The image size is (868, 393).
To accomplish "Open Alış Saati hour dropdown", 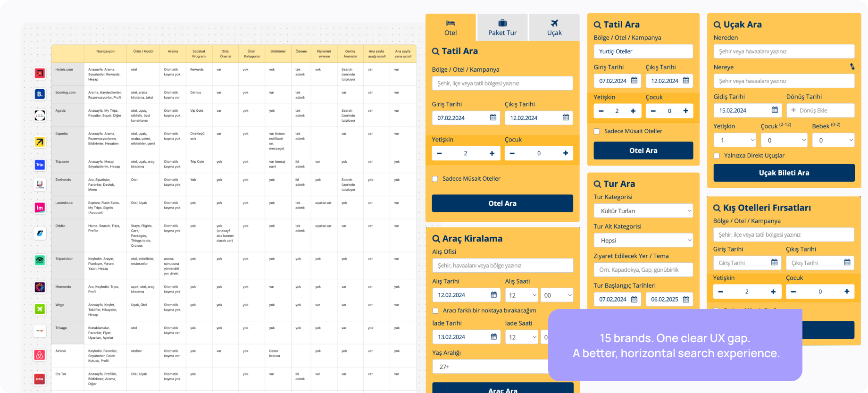I will click(x=522, y=295).
